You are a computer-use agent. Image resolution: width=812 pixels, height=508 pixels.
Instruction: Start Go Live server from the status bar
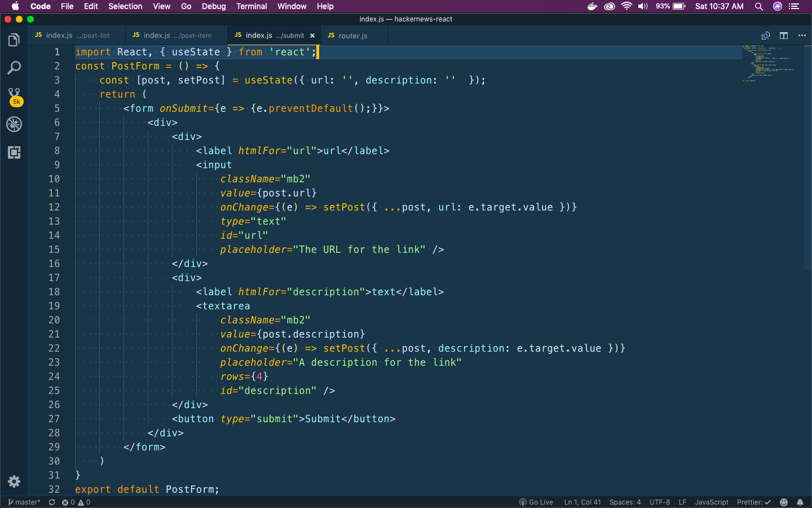point(536,502)
